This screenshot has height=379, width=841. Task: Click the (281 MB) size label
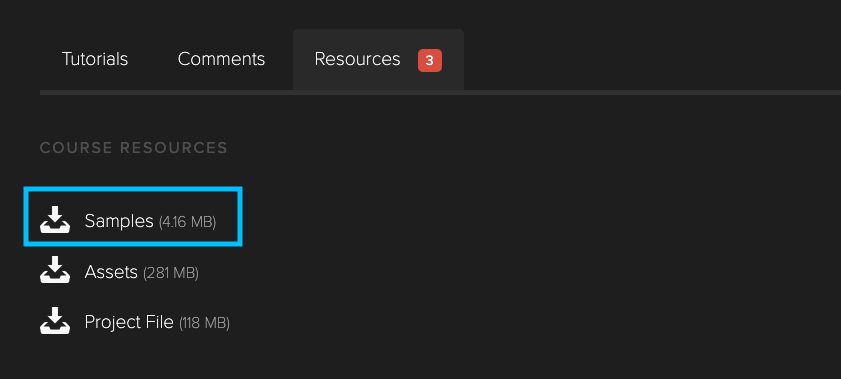click(171, 273)
